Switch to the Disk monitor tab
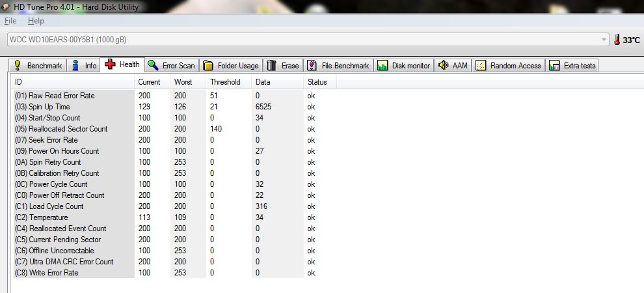The image size is (644, 293). pos(404,65)
